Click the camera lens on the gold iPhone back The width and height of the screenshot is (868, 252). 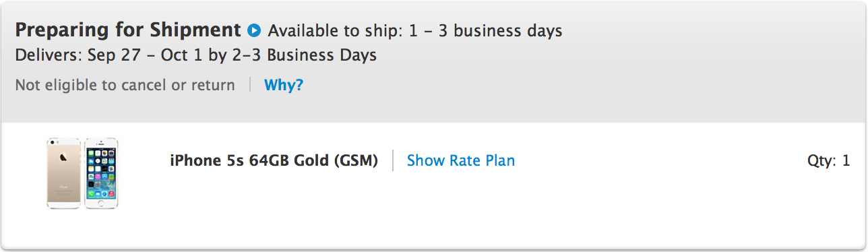pos(53,142)
